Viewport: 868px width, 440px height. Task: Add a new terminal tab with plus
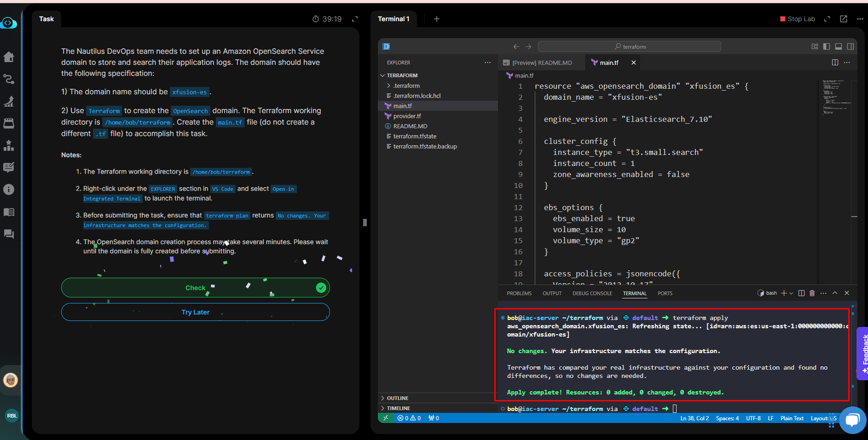point(437,19)
